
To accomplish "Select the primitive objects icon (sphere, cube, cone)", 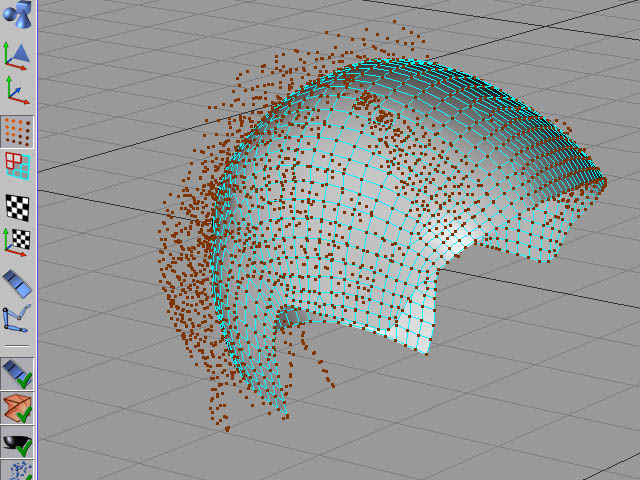I will (17, 14).
